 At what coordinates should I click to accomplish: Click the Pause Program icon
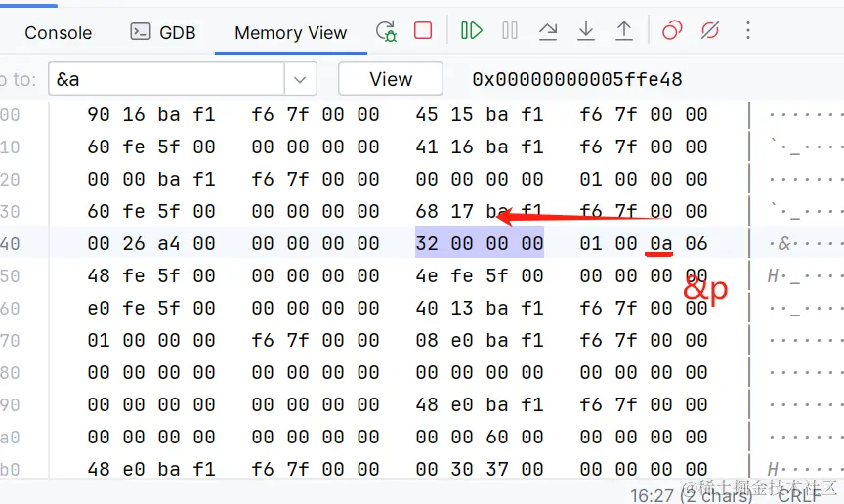(x=510, y=30)
